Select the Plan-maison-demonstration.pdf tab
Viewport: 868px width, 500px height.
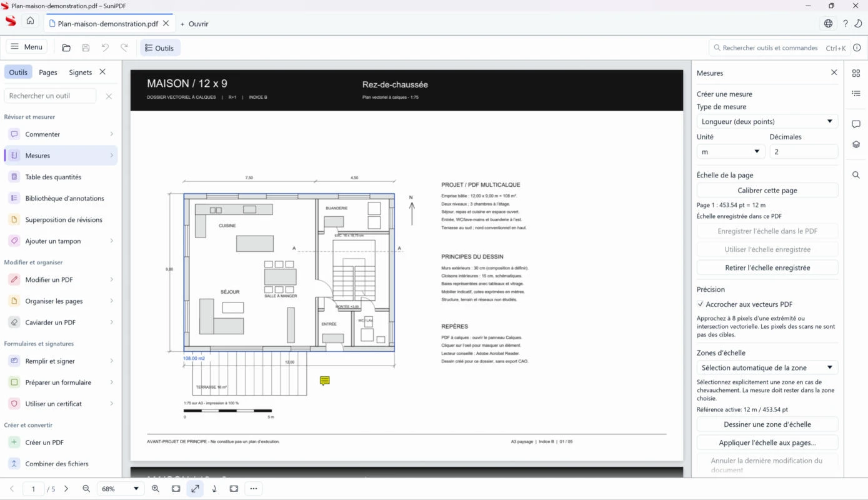[x=107, y=24]
